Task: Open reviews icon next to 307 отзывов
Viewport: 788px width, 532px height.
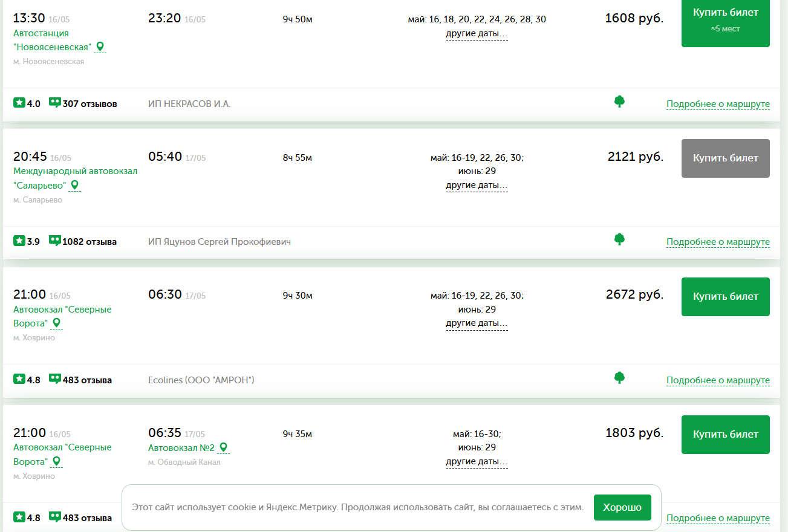Action: coord(55,103)
